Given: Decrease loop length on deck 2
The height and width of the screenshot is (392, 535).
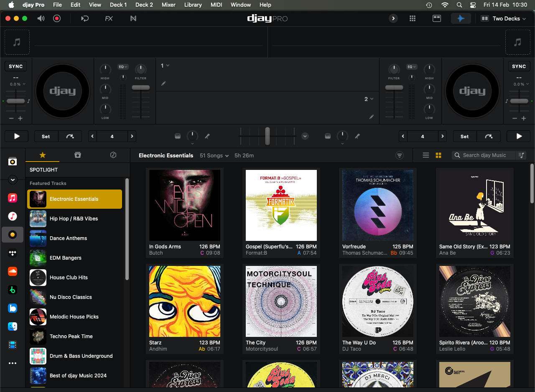Looking at the screenshot, I should point(403,136).
